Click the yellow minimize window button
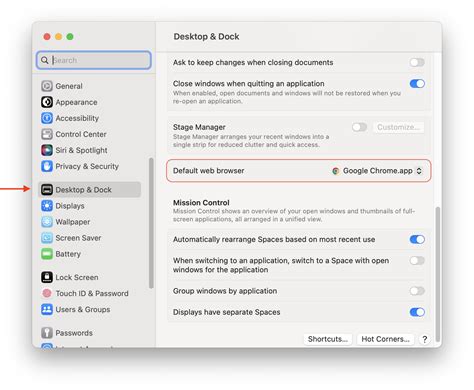 coord(58,37)
